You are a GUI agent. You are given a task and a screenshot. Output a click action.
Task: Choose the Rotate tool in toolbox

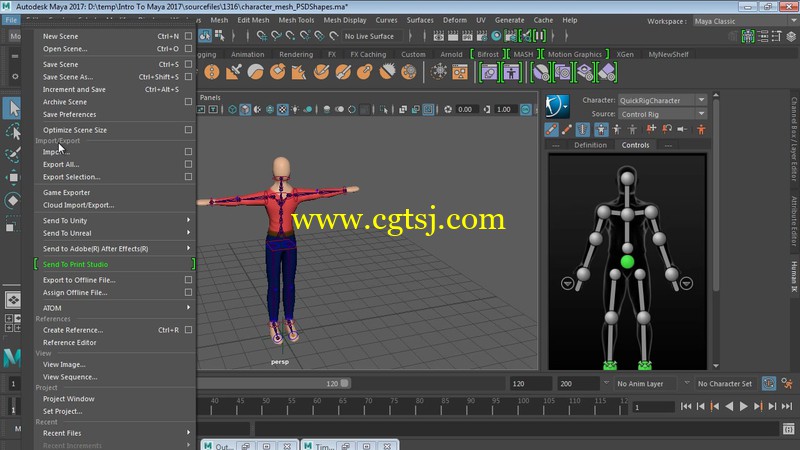click(13, 200)
